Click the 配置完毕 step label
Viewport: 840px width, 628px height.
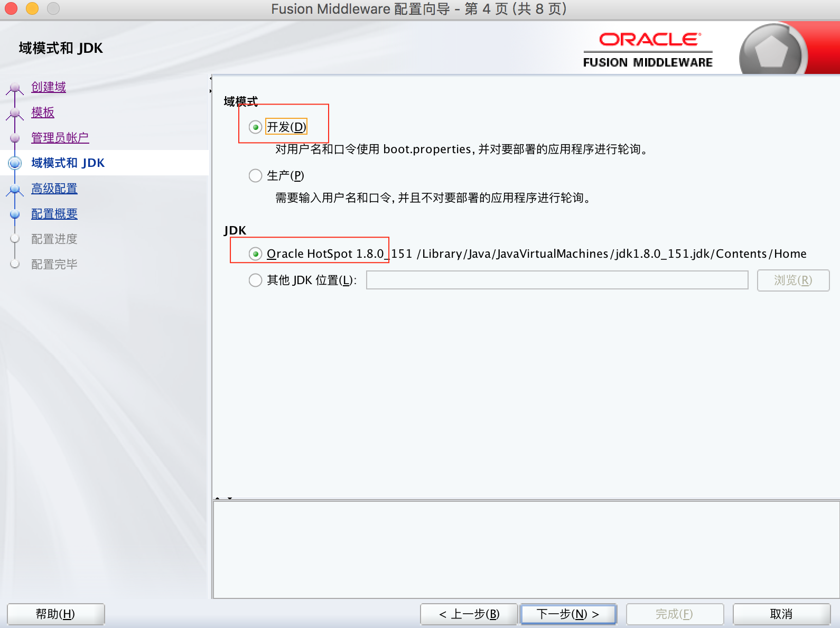pos(54,265)
